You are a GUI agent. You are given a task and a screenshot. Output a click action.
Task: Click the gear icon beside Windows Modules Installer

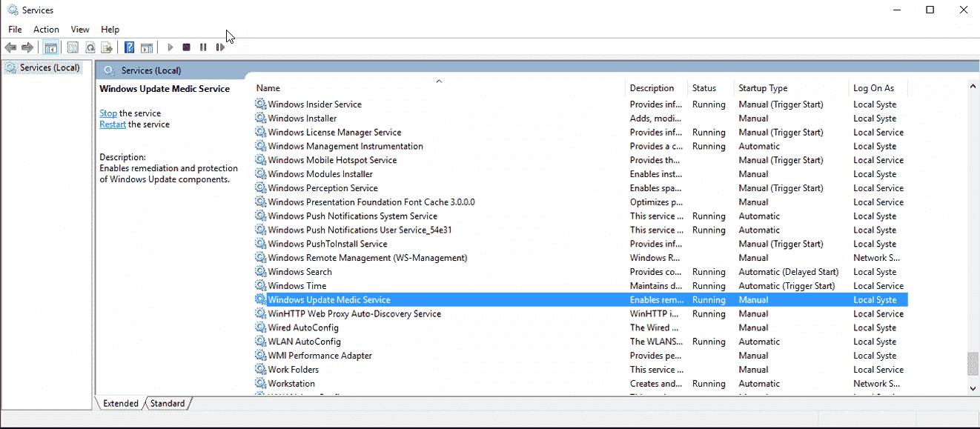tap(261, 174)
